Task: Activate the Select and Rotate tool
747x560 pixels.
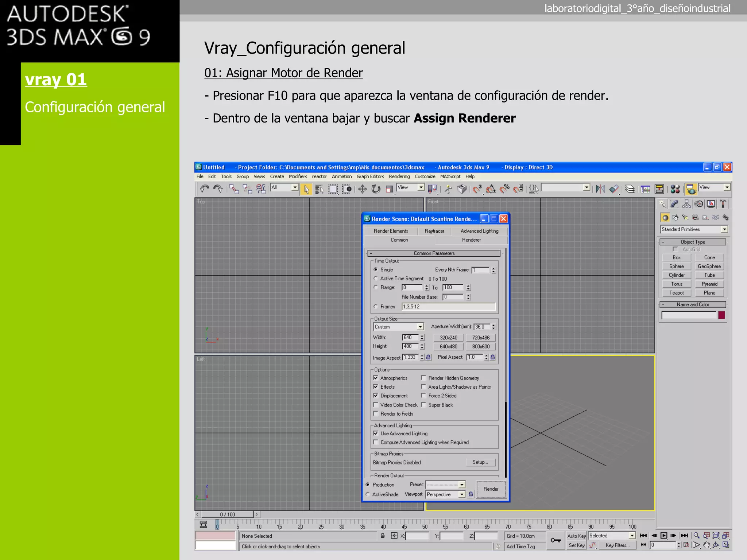Action: pos(376,189)
